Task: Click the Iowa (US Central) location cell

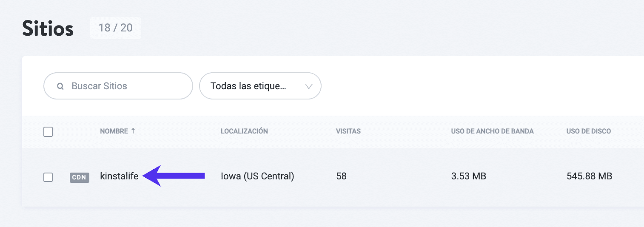Action: 257,176
